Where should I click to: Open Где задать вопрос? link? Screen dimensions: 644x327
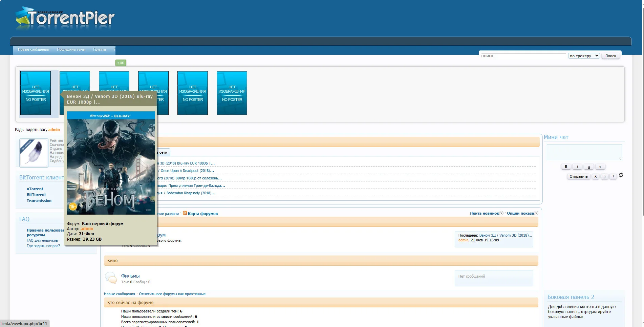point(43,246)
